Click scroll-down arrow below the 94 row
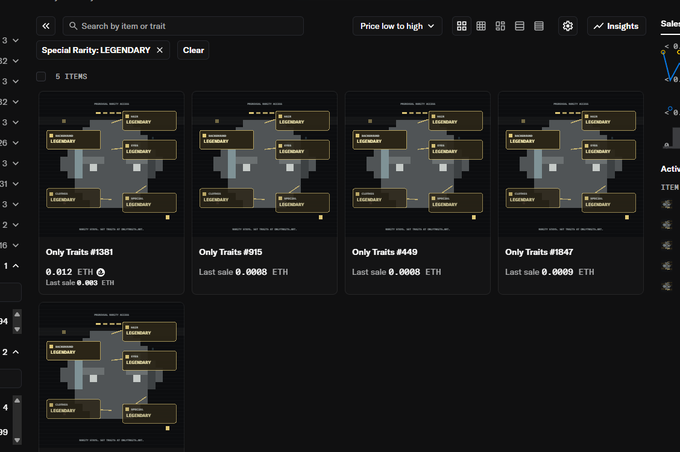 (17, 329)
